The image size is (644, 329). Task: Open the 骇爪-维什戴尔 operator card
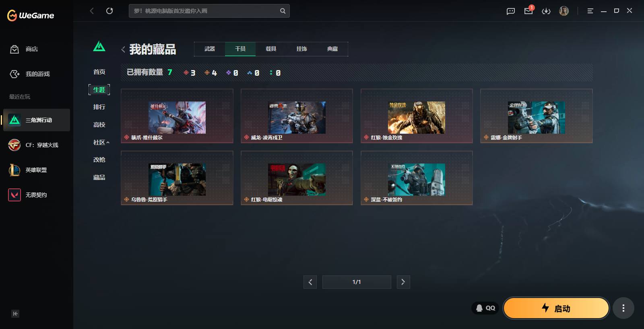pyautogui.click(x=177, y=116)
